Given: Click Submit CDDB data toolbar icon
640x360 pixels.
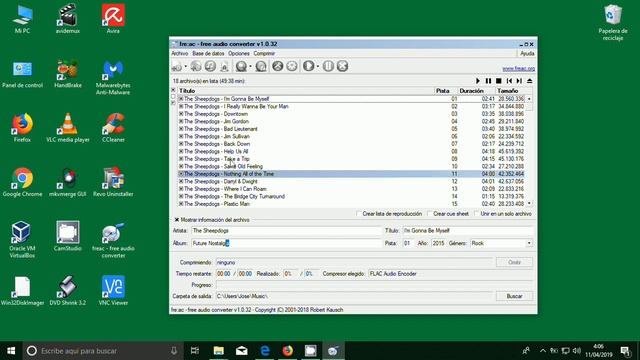Looking at the screenshot, I should coord(261,66).
